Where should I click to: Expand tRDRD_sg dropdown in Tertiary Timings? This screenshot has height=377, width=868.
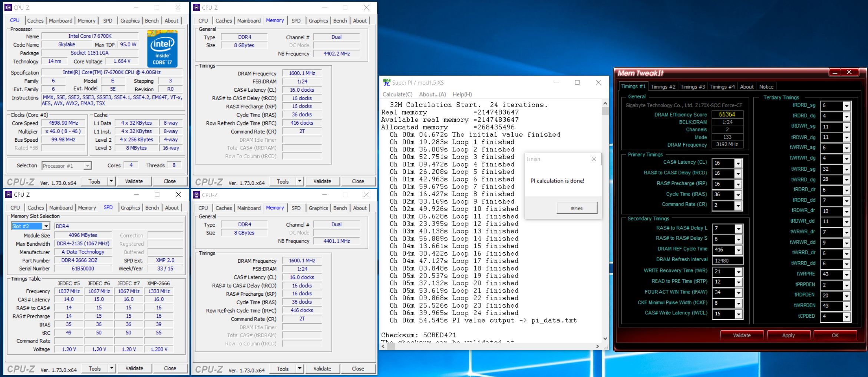(x=846, y=106)
